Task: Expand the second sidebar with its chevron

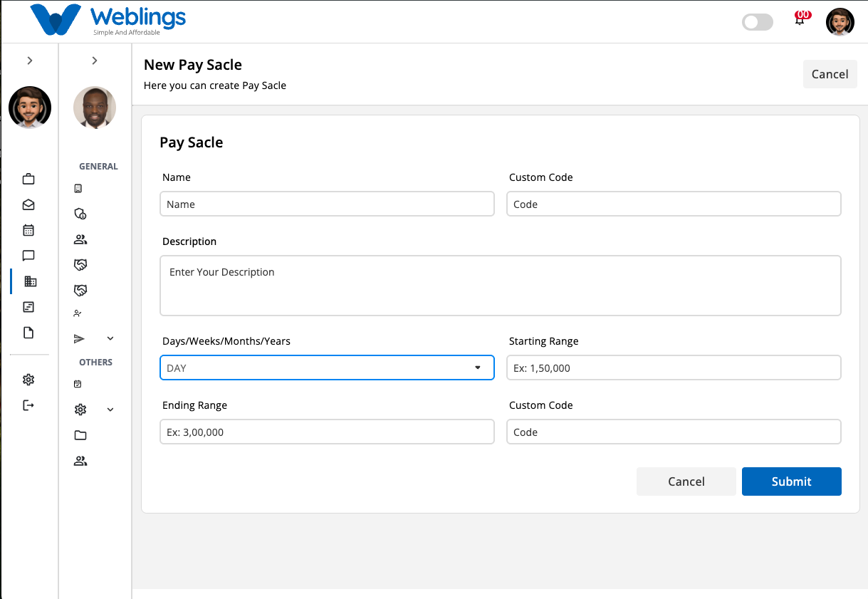Action: [x=95, y=61]
